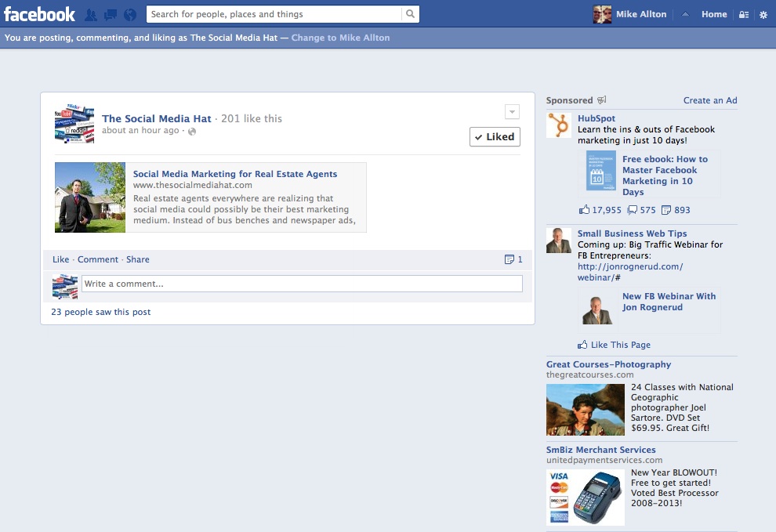Click Jon Rognerud webinar photo thumbnail
The height and width of the screenshot is (532, 776).
coord(597,310)
